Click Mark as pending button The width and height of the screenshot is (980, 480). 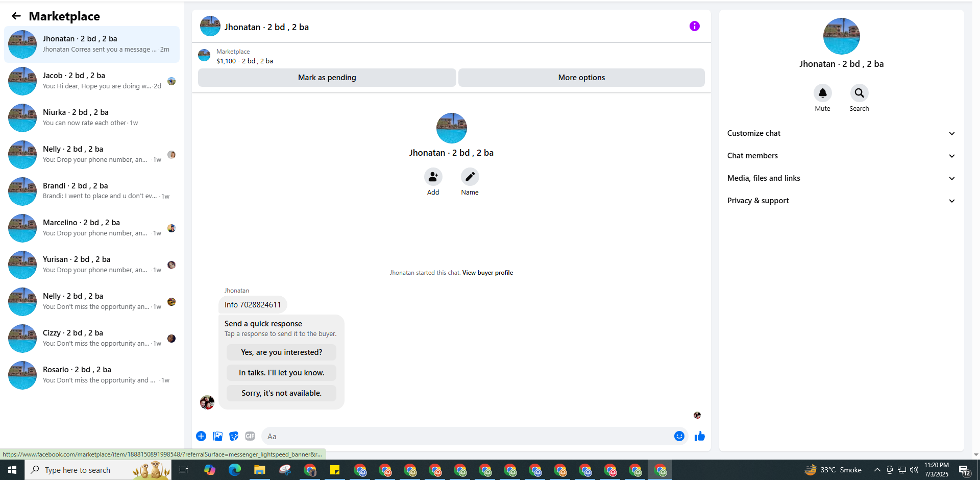pyautogui.click(x=327, y=78)
